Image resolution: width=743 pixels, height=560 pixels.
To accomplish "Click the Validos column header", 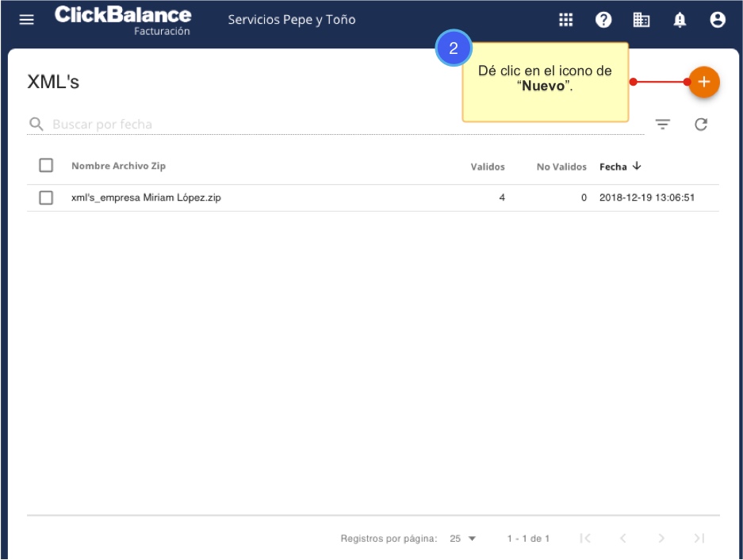I will (488, 167).
